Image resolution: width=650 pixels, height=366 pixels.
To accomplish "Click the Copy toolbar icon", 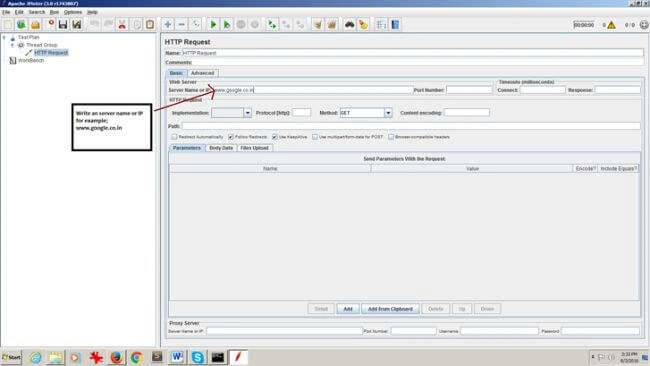I will coord(136,24).
